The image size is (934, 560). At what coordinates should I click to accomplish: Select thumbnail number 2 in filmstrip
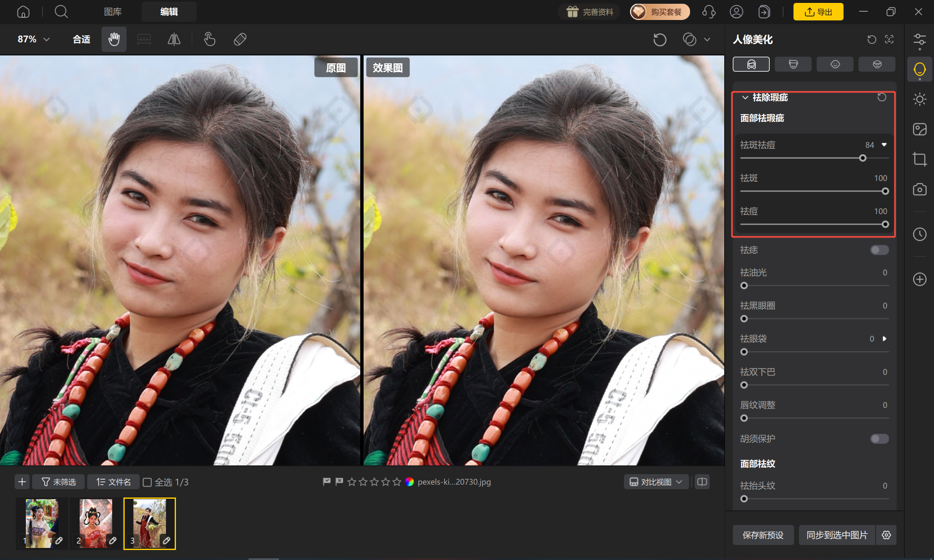(x=95, y=523)
